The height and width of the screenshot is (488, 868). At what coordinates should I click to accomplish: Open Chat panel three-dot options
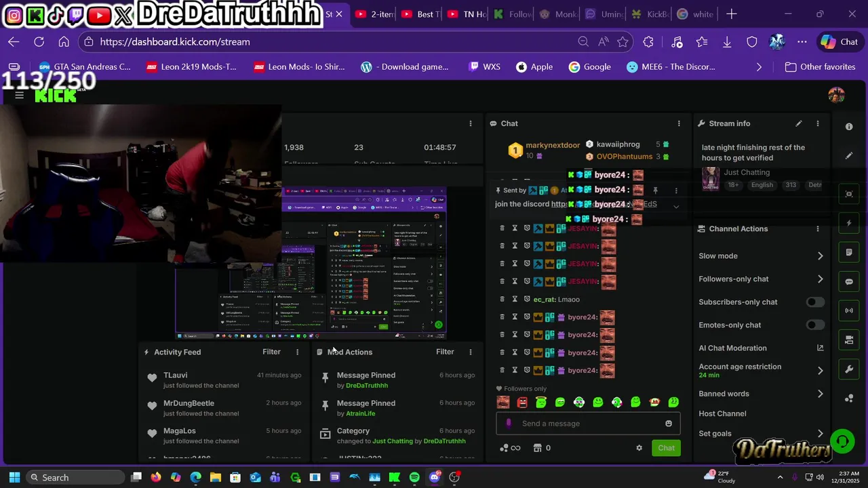(679, 123)
